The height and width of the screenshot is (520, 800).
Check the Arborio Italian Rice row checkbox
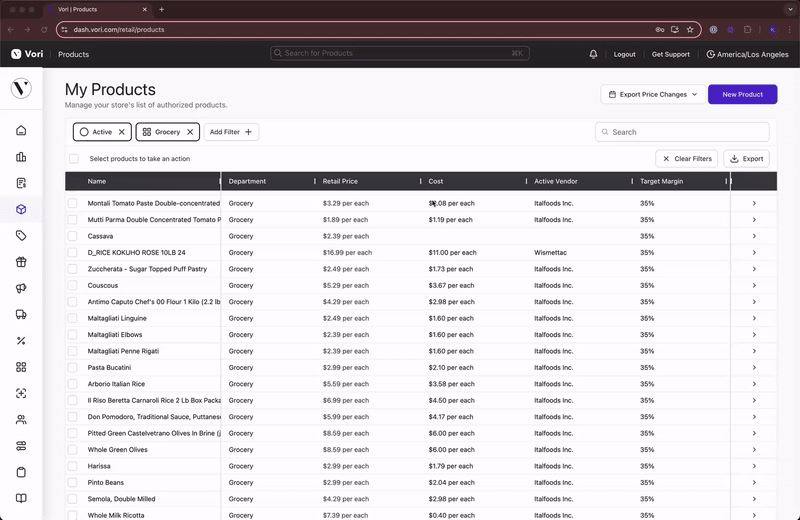[x=72, y=384]
